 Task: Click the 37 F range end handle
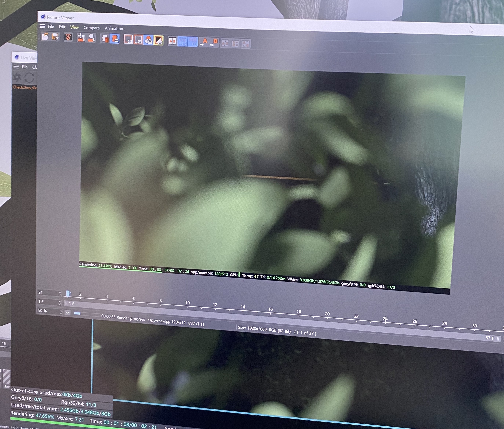pos(498,338)
